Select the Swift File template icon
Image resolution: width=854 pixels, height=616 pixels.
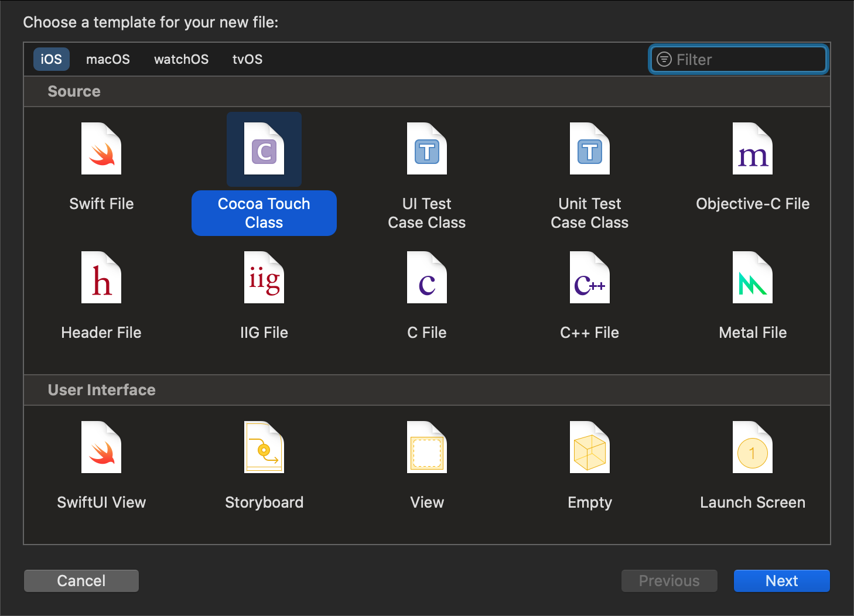pos(101,149)
